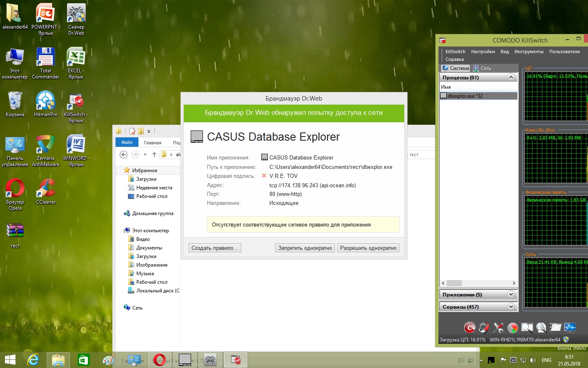Screen dimensions: 588x368
Task: Select the Zemana AntiMalware desktop icon
Action: [x=46, y=151]
